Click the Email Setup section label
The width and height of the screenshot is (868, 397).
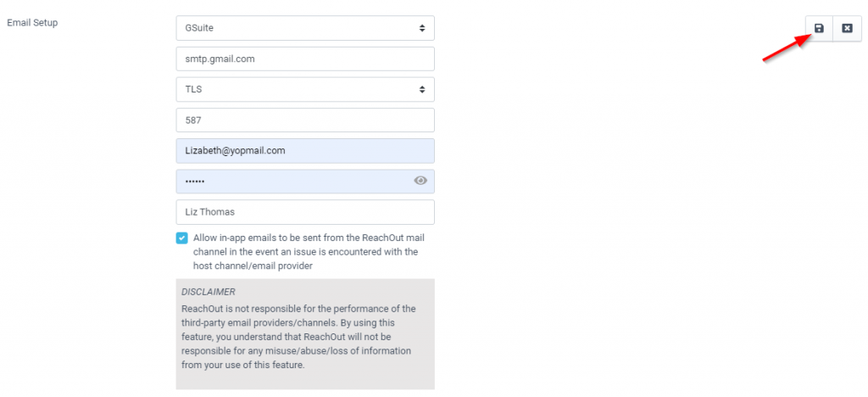[x=32, y=23]
